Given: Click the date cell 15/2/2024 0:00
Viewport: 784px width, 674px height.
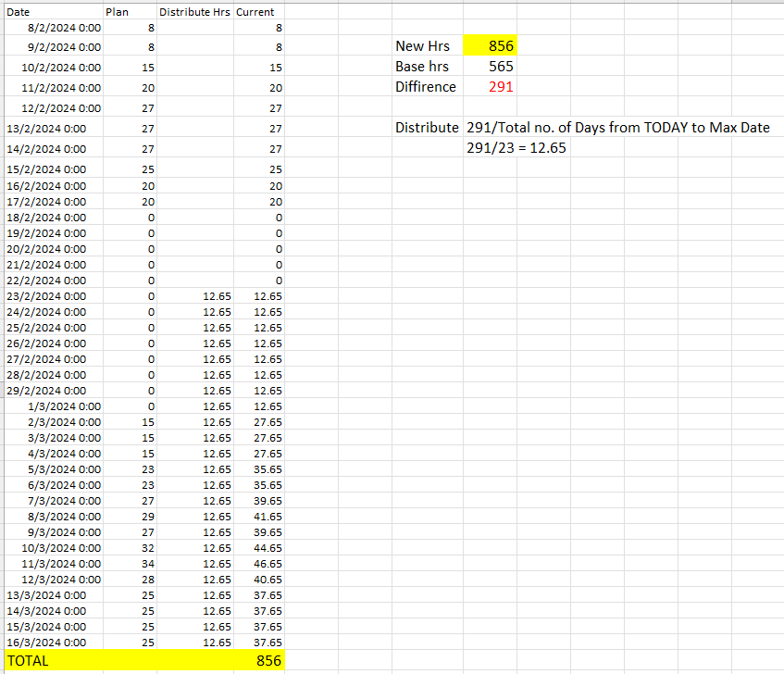Looking at the screenshot, I should pos(54,169).
